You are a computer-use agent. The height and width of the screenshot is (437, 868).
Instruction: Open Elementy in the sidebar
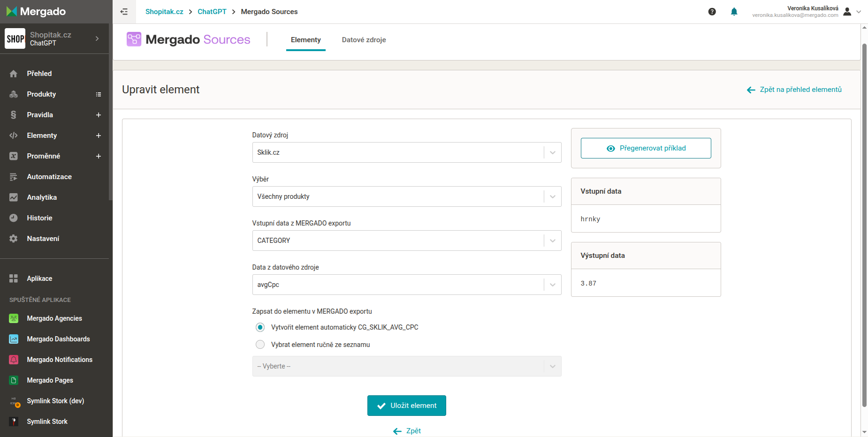42,136
